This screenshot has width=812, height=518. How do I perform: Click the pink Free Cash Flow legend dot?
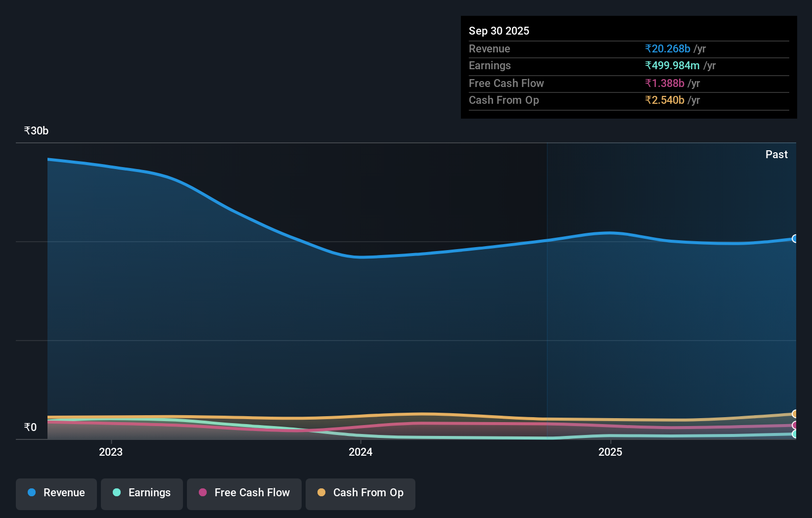[202, 493]
